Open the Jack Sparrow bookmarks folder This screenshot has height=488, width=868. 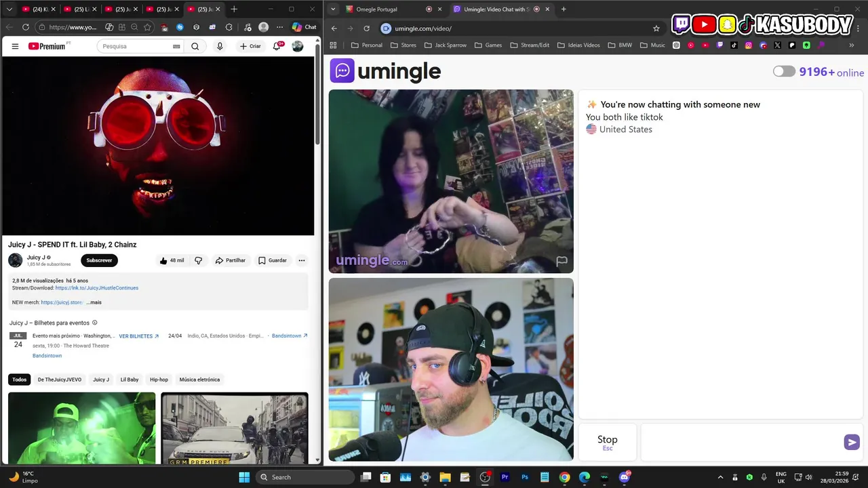click(x=445, y=45)
